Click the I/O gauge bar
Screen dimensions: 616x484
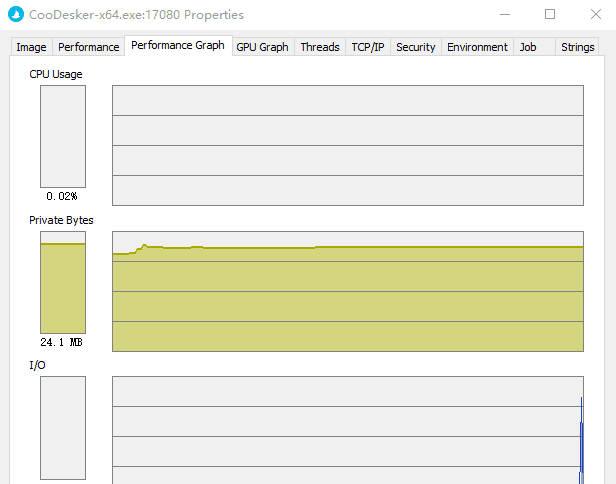63,428
